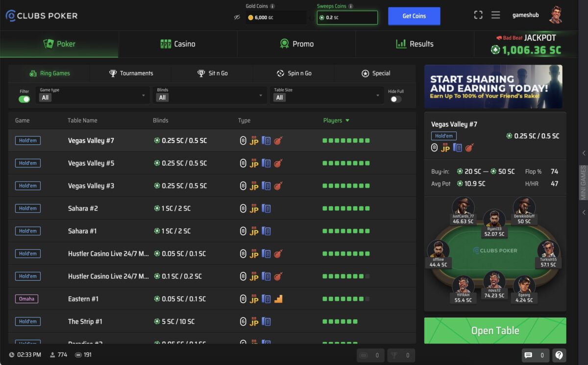Screen dimensions: 588x365
Task: Click the 6-max seat icon on The Strip #1 row
Action: (243, 321)
